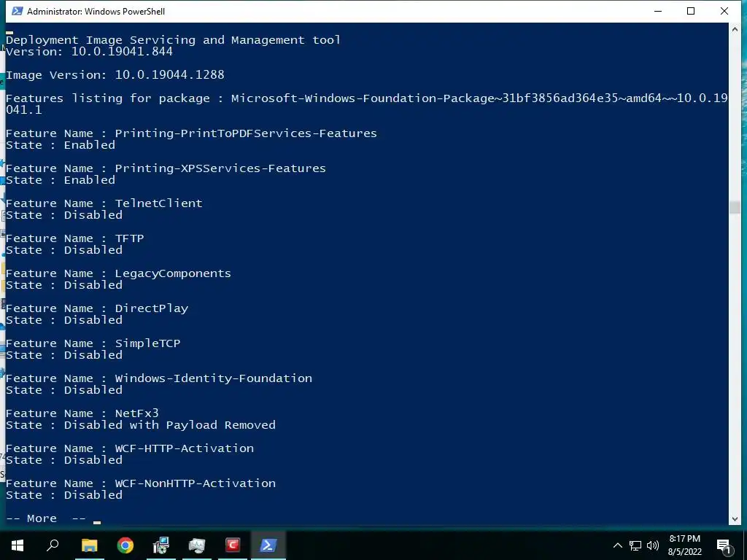The image size is (747, 560).
Task: Click the window title 'Administrator: Windows PowerShell'
Action: coord(96,12)
